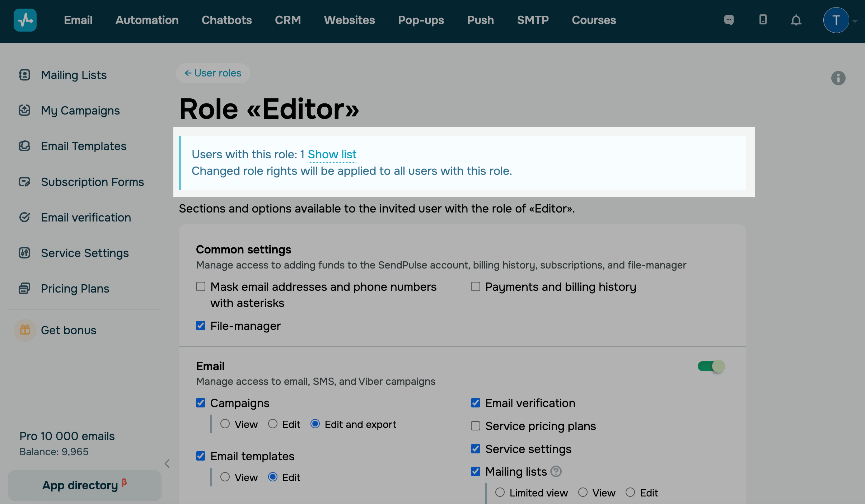Open the Automation menu item
This screenshot has width=865, height=504.
[147, 20]
